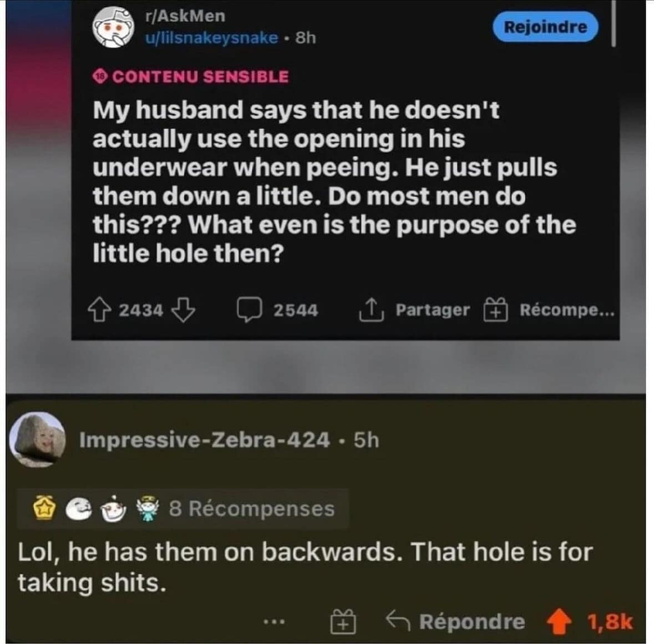Join the subreddit with Rejoindre

pyautogui.click(x=546, y=27)
